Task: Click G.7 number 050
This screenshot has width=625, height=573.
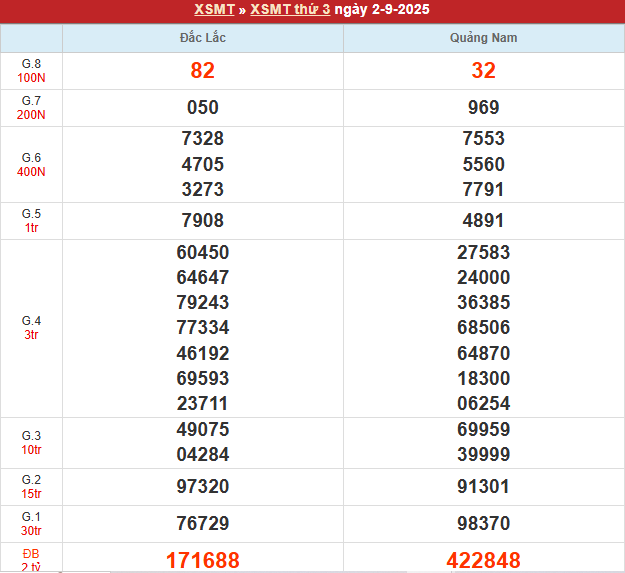Action: click(202, 108)
